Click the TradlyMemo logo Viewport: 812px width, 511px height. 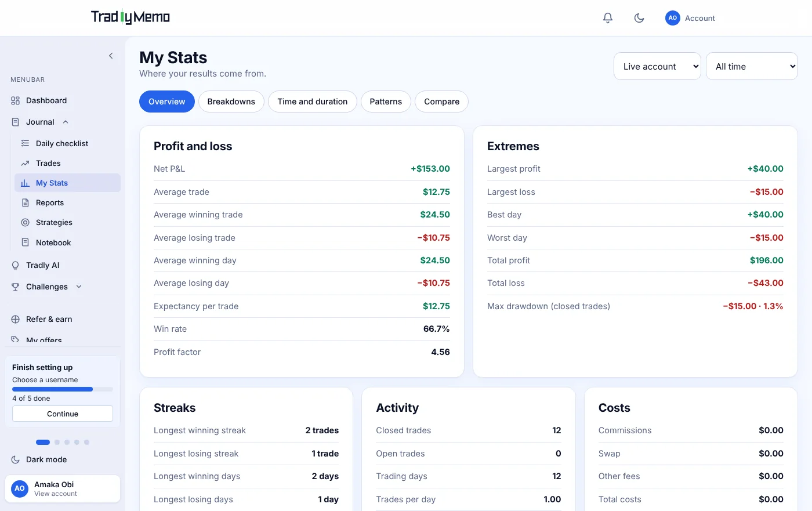pos(130,17)
